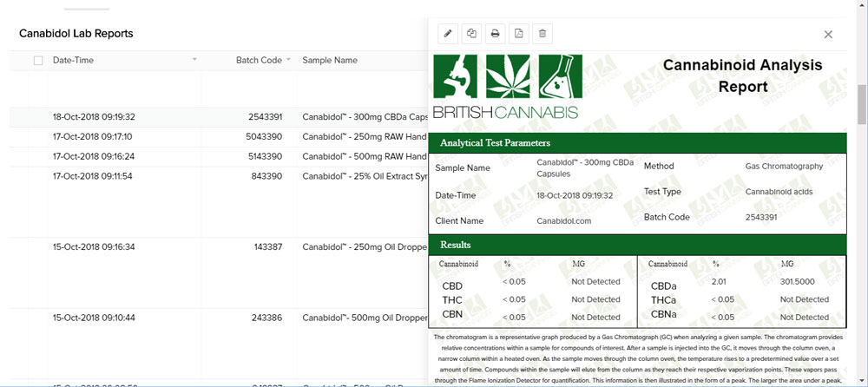Click the duplicate record icon
The image size is (868, 387).
tap(471, 34)
